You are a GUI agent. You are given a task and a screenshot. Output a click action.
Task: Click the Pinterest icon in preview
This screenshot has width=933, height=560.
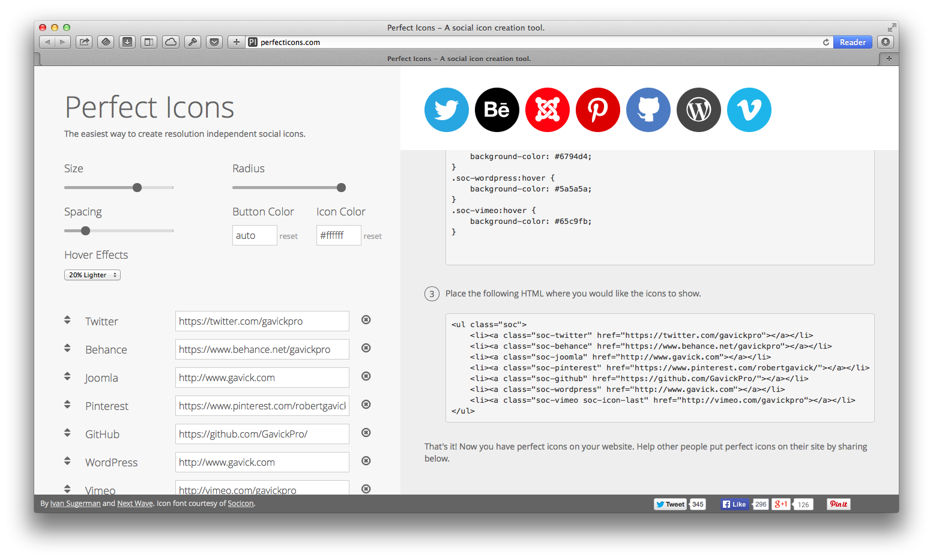pyautogui.click(x=597, y=110)
